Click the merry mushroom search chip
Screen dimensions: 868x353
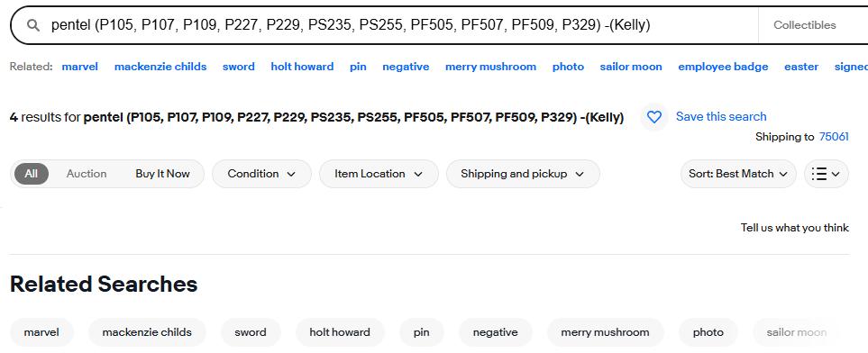click(x=605, y=332)
